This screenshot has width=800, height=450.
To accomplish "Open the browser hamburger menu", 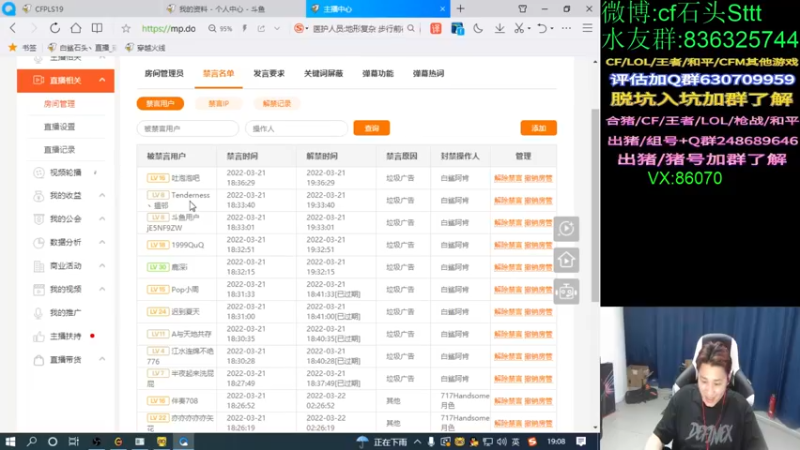I will point(588,29).
